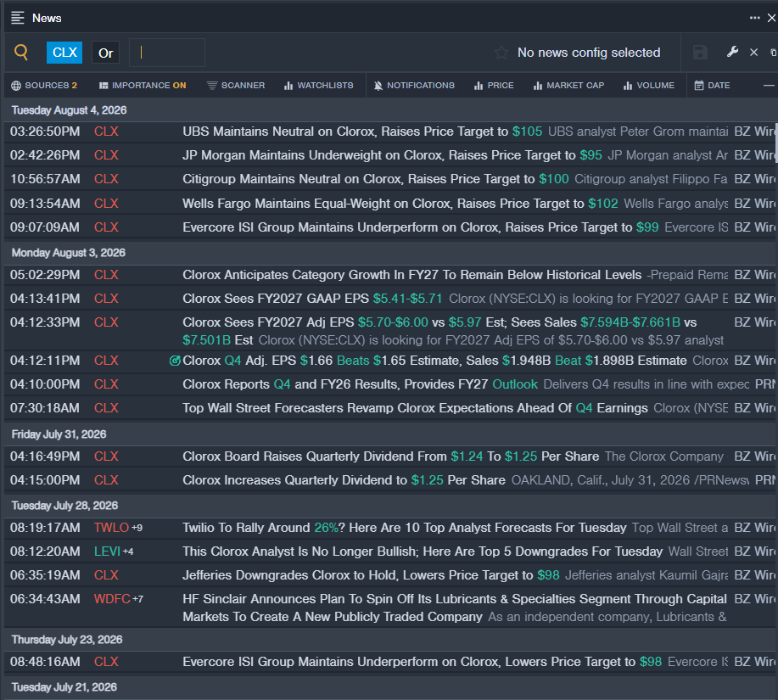Open the Watchlists filter
The height and width of the screenshot is (700, 778).
(x=318, y=86)
